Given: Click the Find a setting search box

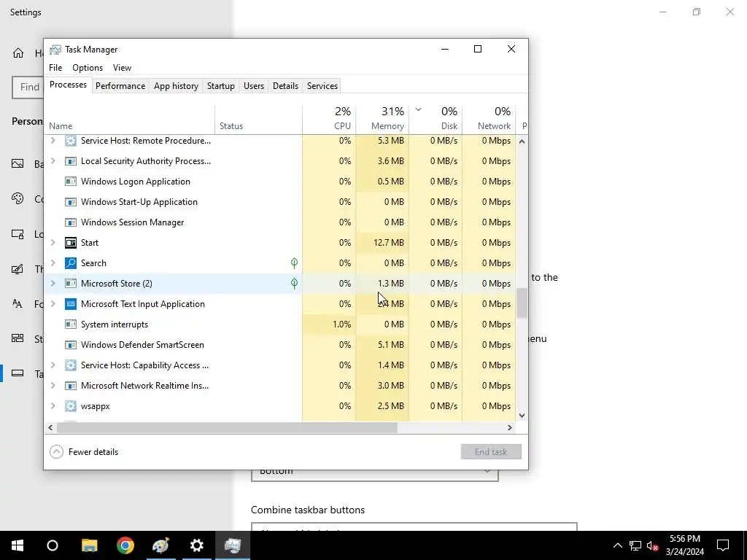Looking at the screenshot, I should [x=28, y=87].
